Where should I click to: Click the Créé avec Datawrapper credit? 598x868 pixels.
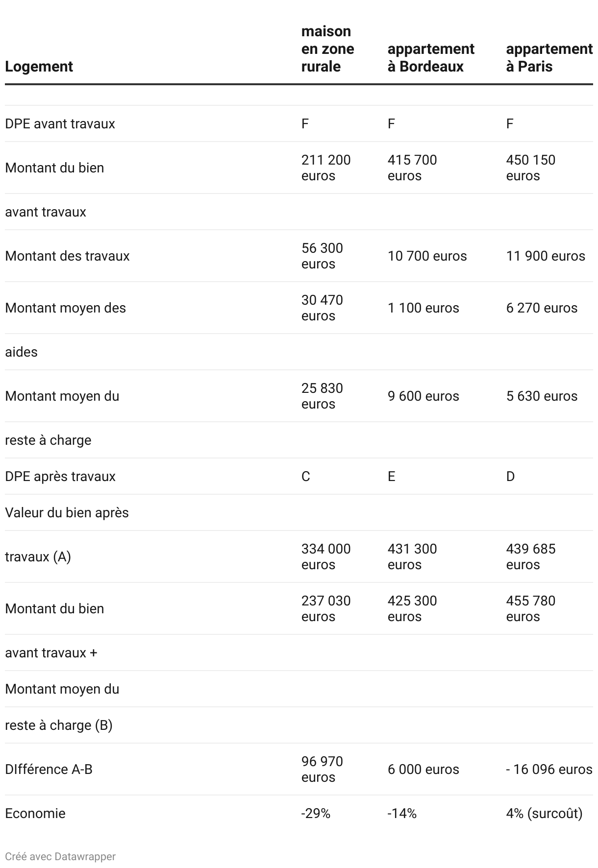(60, 856)
